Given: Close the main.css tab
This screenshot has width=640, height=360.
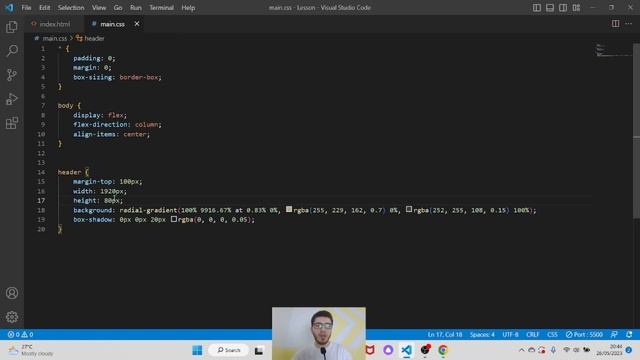Looking at the screenshot, I should pyautogui.click(x=137, y=24).
